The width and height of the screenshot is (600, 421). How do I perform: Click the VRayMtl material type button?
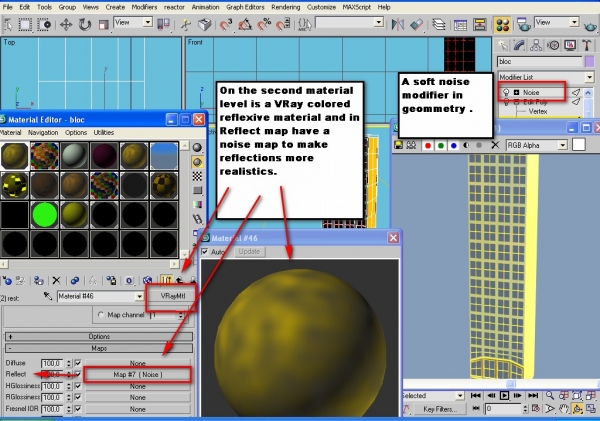tap(173, 296)
